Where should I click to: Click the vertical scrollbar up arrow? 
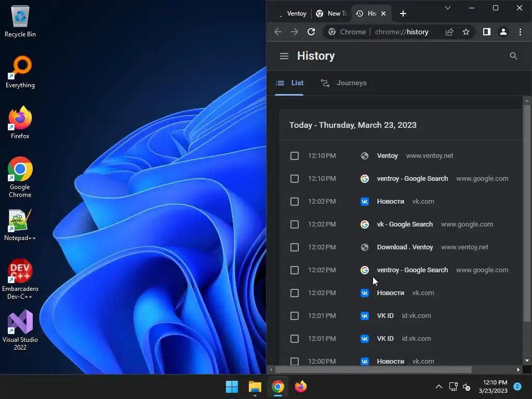point(527,101)
